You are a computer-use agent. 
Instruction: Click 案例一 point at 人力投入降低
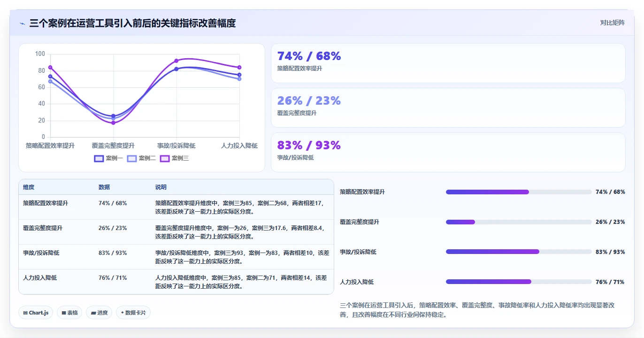click(x=239, y=75)
